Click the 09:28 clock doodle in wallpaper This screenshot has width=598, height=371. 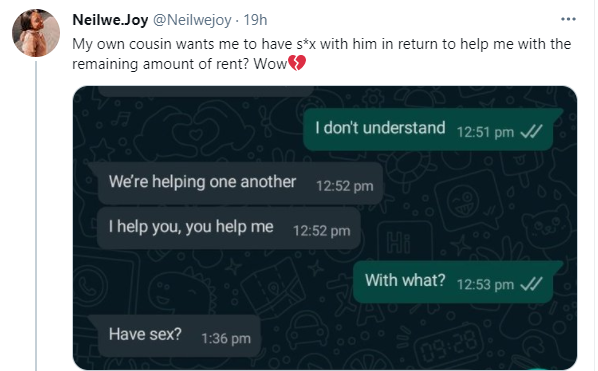click(x=449, y=345)
